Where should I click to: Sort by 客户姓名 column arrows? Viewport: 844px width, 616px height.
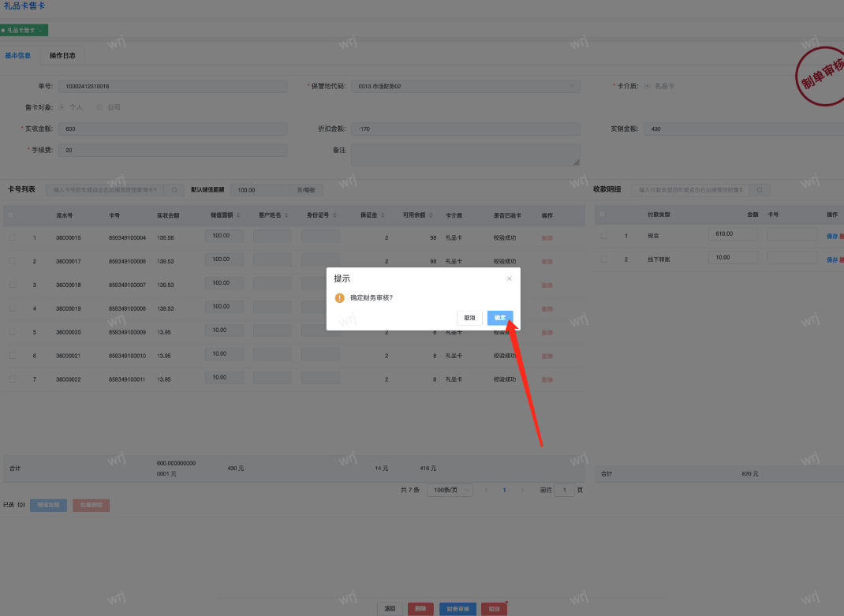[286, 215]
